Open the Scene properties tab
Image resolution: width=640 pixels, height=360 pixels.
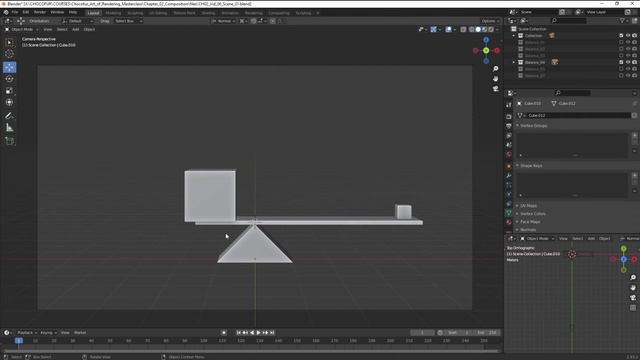509,145
